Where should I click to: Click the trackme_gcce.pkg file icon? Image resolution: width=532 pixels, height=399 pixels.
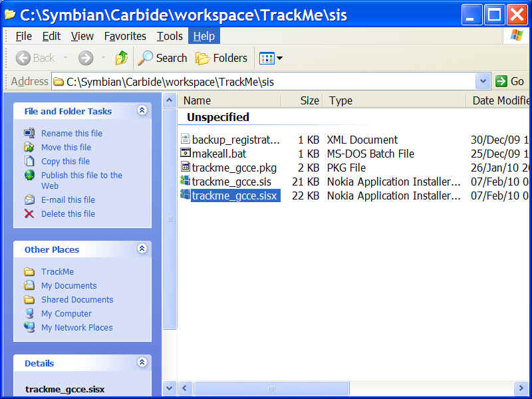186,168
